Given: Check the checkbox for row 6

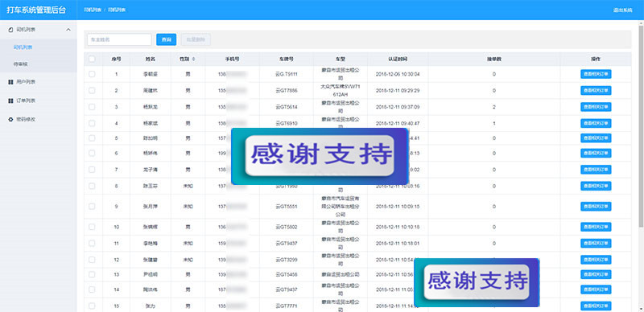Looking at the screenshot, I should (92, 153).
